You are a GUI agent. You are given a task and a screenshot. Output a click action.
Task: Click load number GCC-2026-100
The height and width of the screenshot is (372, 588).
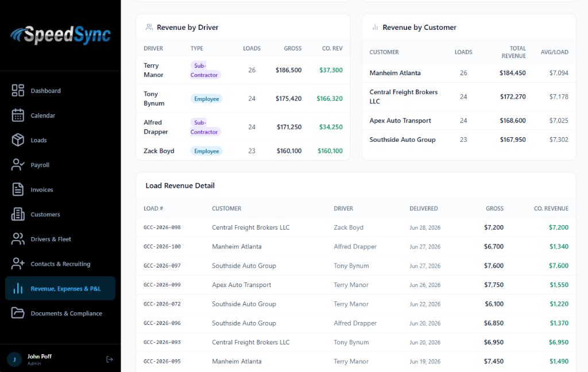162,247
